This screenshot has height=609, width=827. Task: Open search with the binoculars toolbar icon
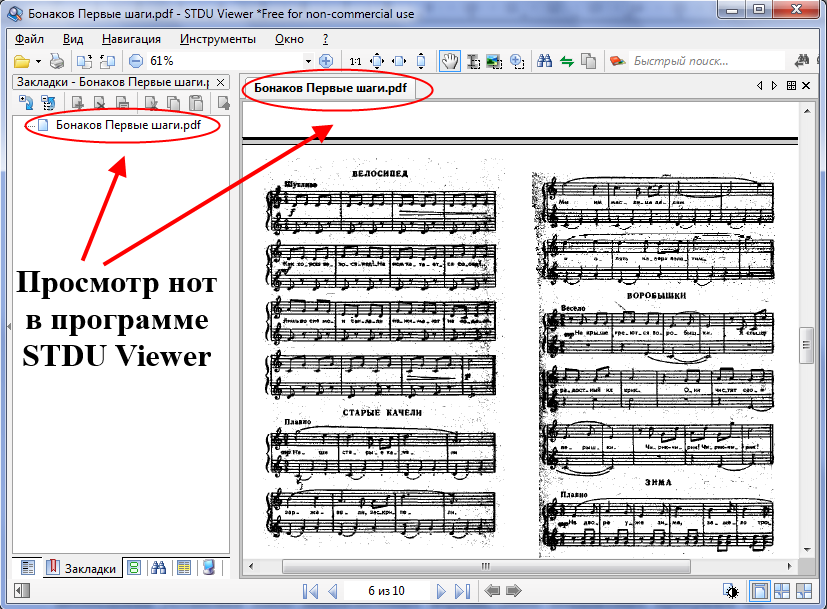pyautogui.click(x=544, y=61)
